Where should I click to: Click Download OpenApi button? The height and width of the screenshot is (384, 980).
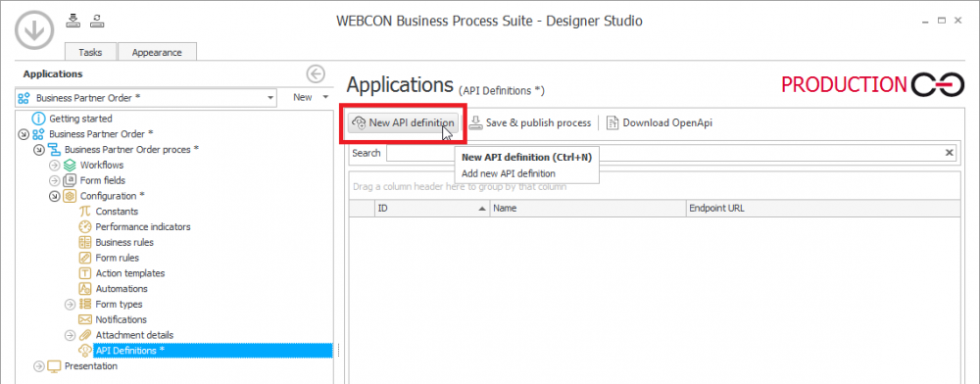pos(660,123)
